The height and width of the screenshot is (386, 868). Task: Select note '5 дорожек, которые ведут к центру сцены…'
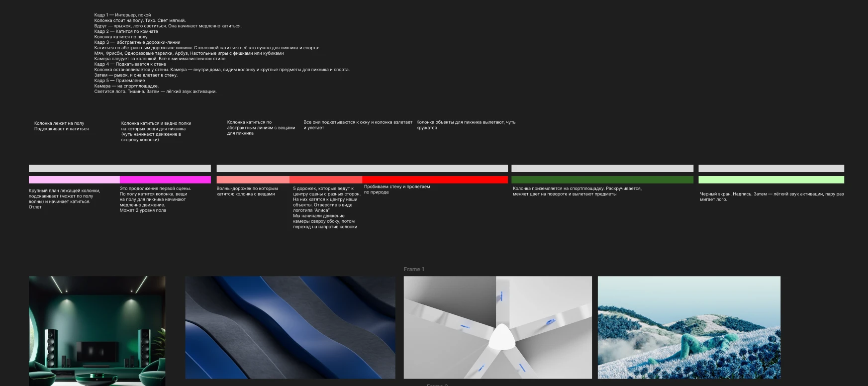(x=327, y=207)
